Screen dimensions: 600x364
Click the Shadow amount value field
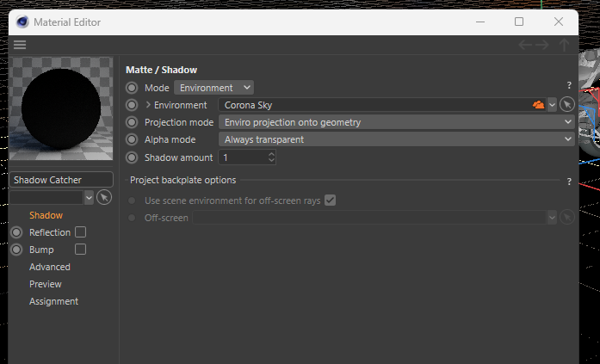243,157
